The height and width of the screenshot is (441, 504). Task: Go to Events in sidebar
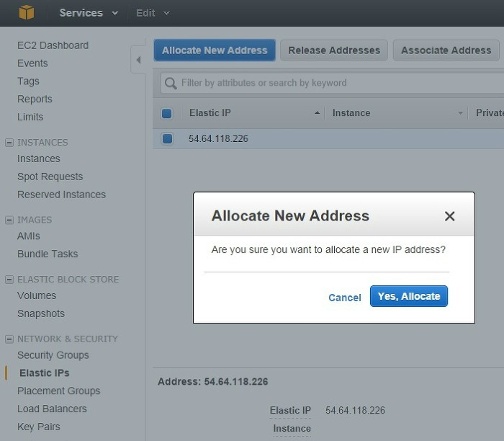[32, 63]
